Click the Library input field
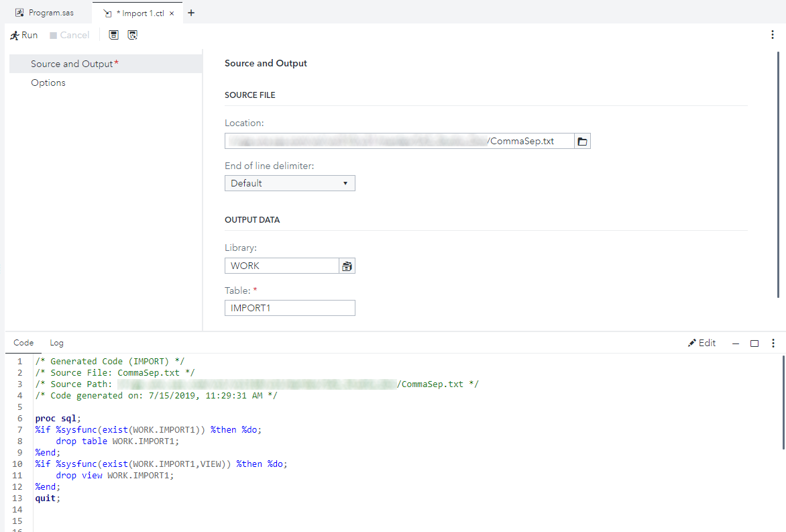 [281, 266]
